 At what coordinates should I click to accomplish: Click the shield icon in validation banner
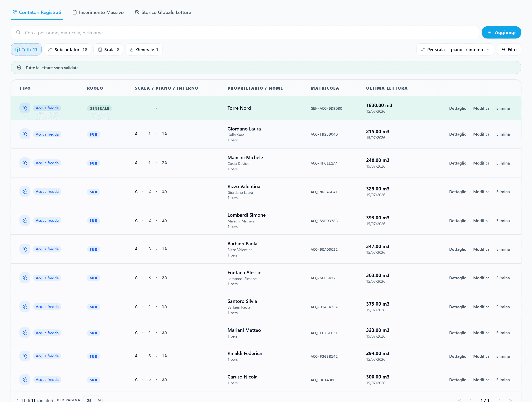tap(19, 67)
